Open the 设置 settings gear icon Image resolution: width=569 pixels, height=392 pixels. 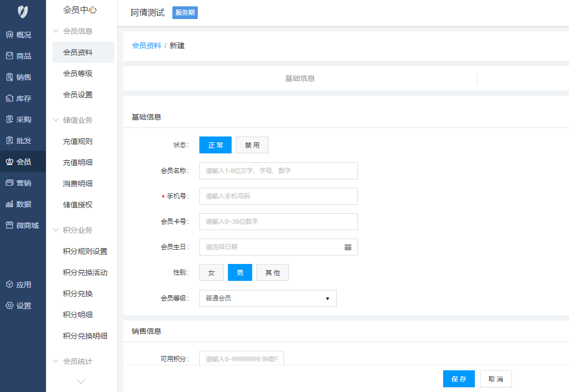[x=10, y=306]
